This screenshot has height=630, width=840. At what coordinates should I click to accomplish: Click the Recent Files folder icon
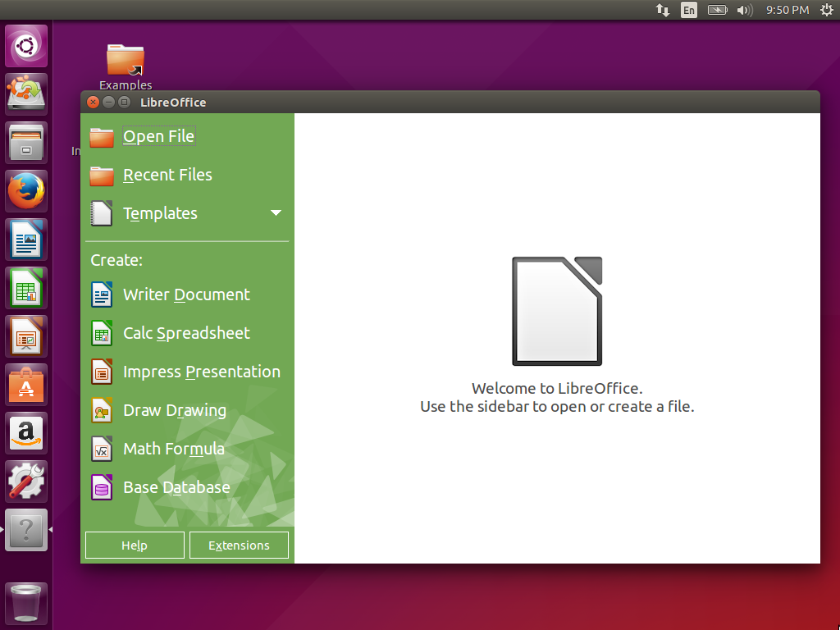pos(101,176)
